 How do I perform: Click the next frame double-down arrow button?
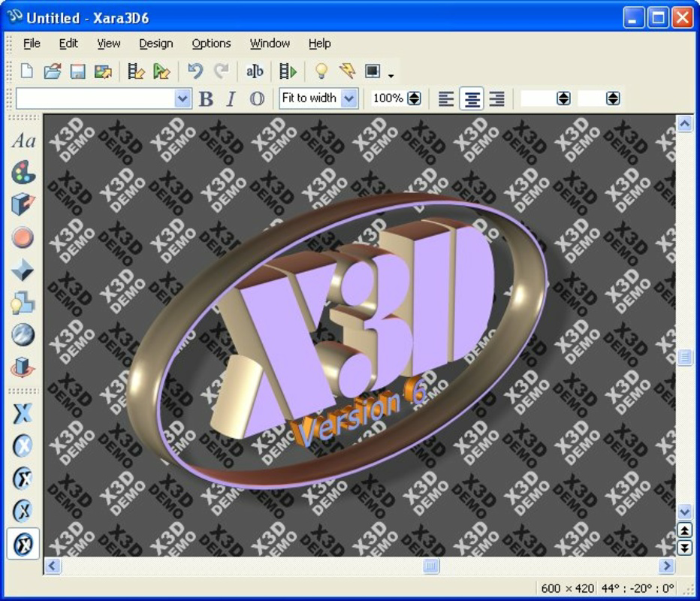click(685, 548)
